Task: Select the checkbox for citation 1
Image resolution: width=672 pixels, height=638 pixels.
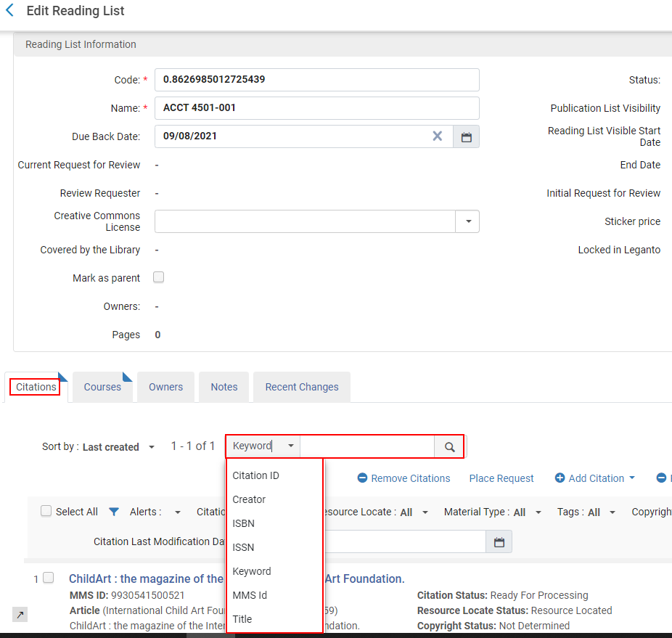Action: point(49,578)
